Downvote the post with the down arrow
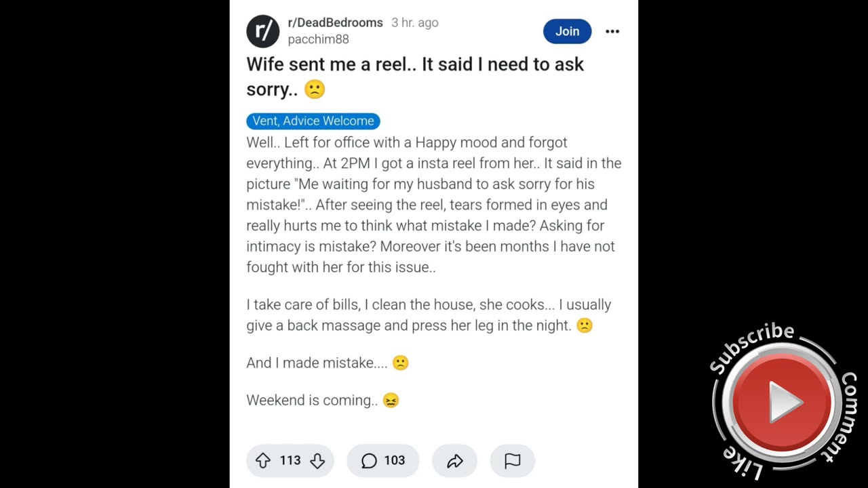This screenshot has width=868, height=488. [317, 461]
